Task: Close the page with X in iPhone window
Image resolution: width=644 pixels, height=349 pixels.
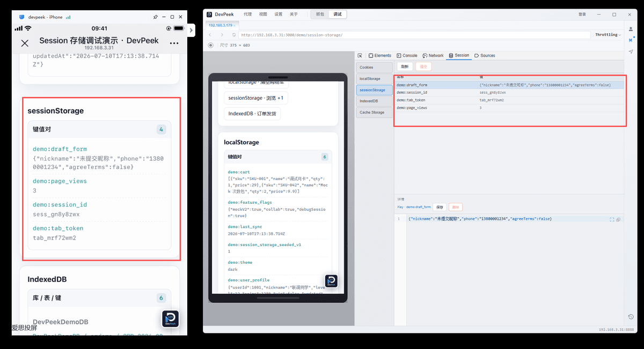Action: tap(24, 43)
